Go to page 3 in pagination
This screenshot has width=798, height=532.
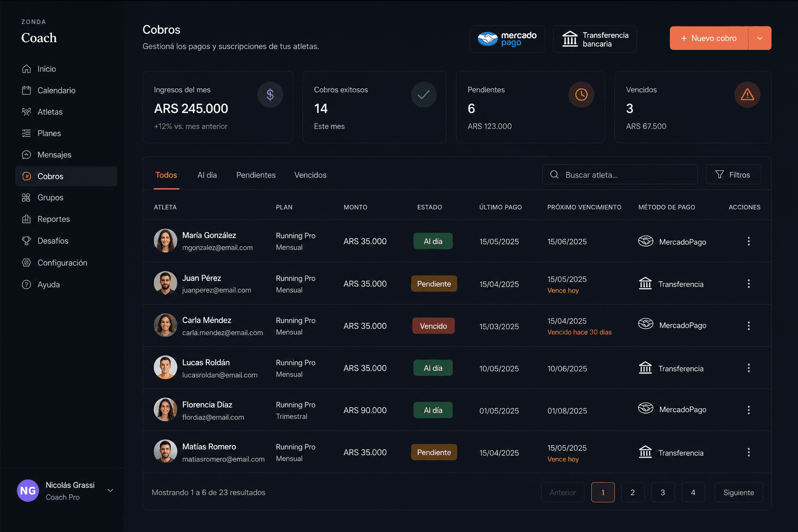(663, 493)
